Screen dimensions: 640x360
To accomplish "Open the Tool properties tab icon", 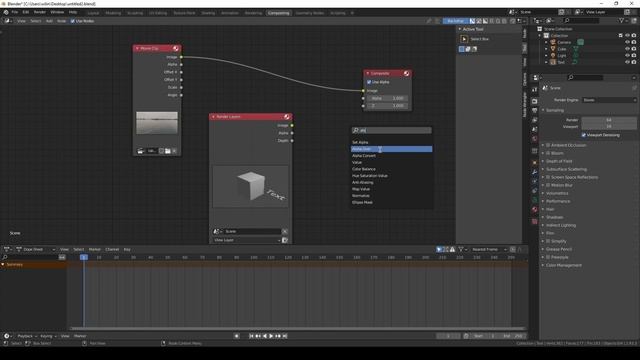I will coord(535,90).
